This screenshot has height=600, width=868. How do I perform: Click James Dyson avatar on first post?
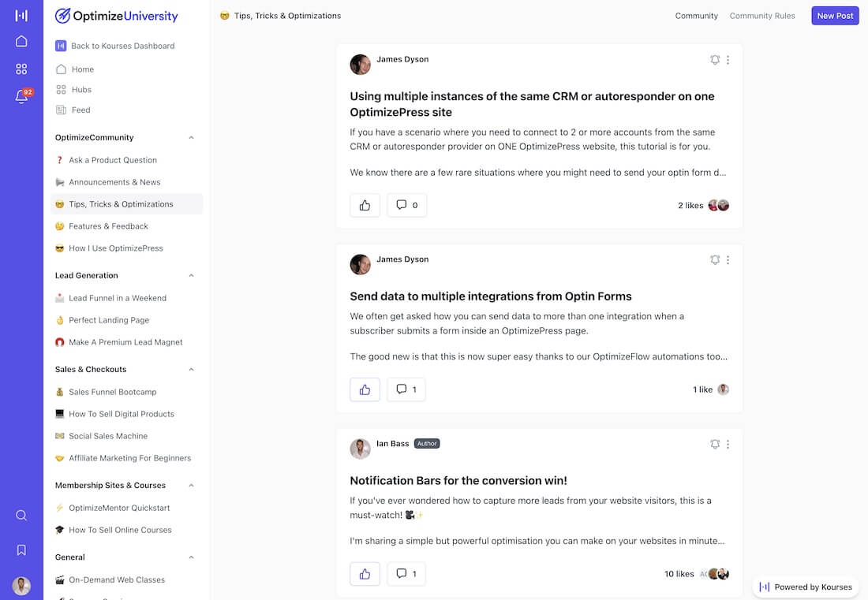(361, 65)
